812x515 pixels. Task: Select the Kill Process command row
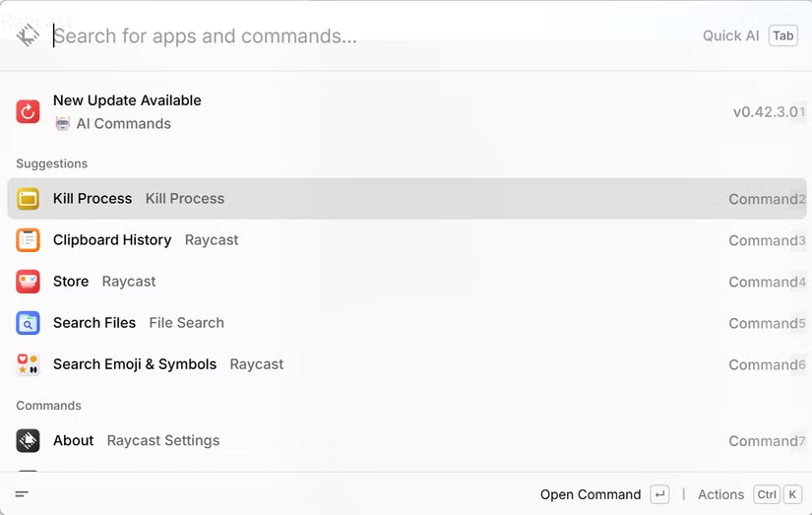(394, 199)
